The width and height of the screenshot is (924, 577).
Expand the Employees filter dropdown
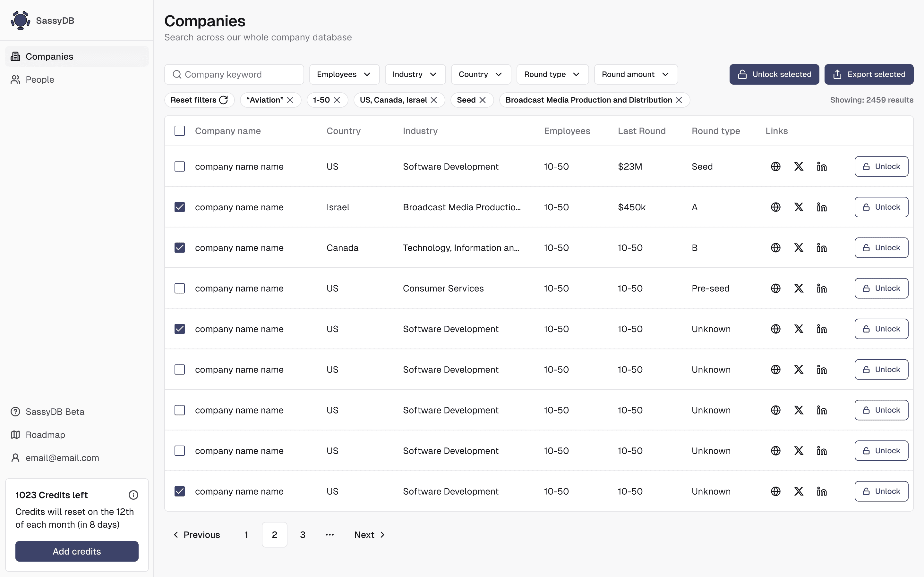click(x=344, y=74)
